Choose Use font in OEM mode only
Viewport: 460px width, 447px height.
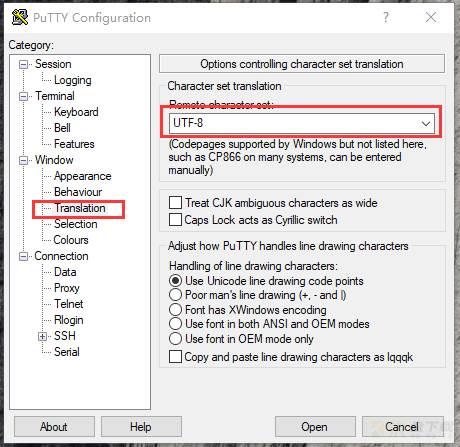coord(175,339)
